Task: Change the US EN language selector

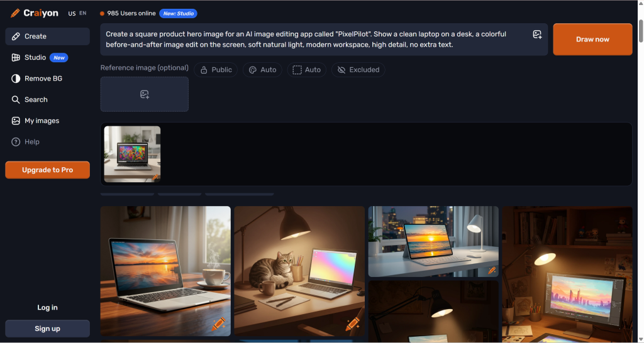Action: click(x=77, y=14)
